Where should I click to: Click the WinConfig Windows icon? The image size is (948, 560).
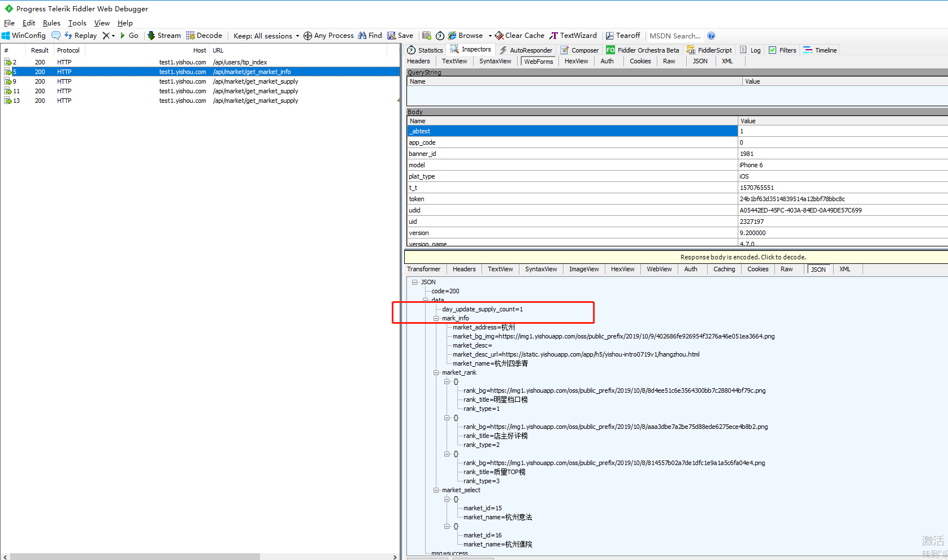tap(6, 36)
